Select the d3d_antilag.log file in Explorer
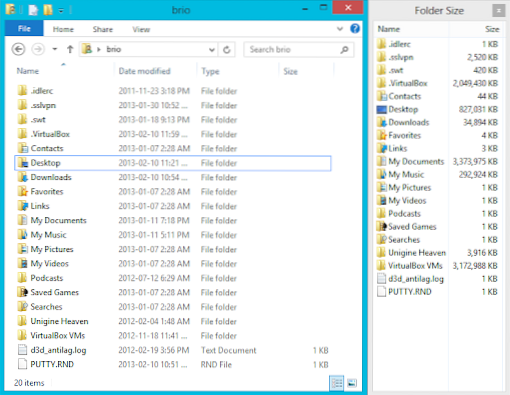Image resolution: width=510 pixels, height=395 pixels. pos(173,350)
